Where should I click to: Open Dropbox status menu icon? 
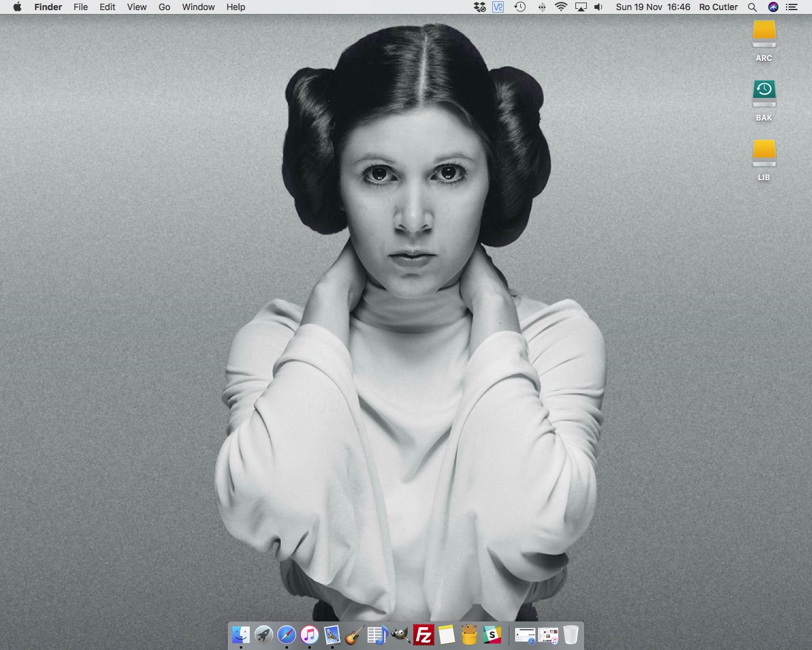[x=480, y=7]
